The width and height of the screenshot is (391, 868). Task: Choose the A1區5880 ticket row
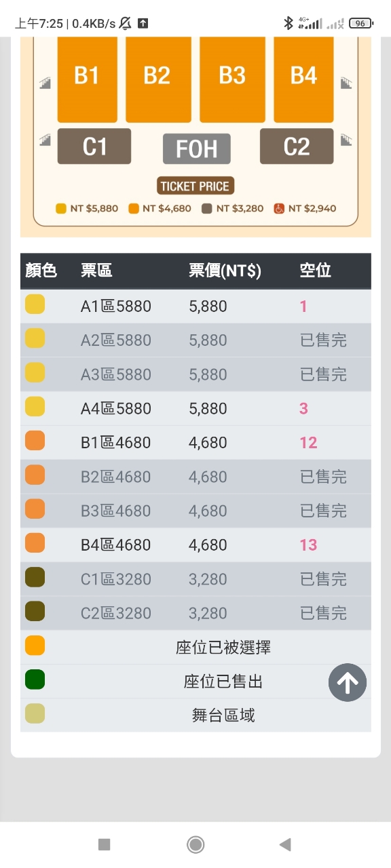[x=195, y=307]
